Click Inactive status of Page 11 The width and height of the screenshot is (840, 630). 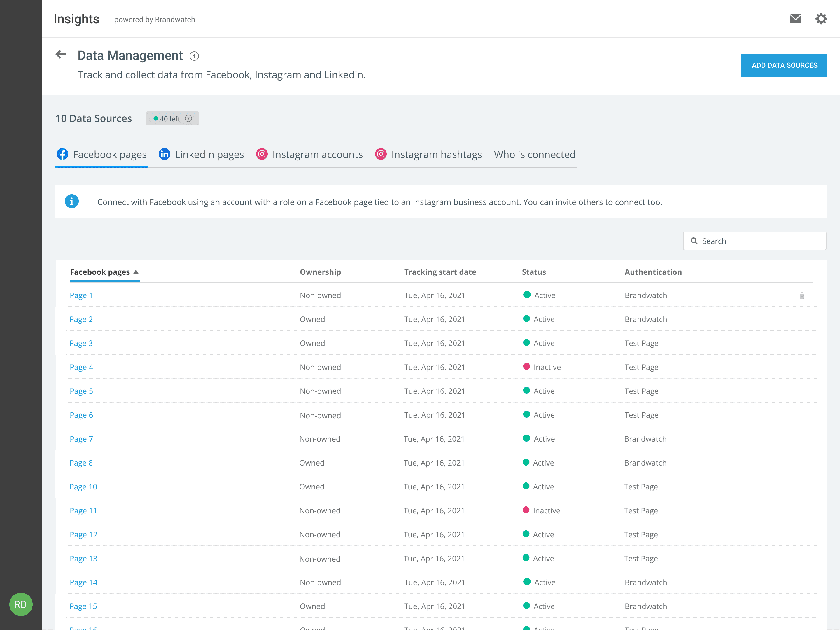click(x=541, y=511)
